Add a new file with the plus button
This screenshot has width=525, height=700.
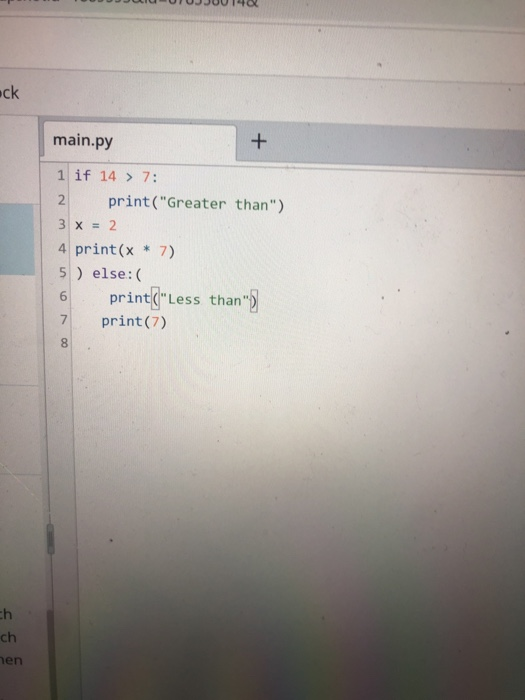click(x=258, y=142)
